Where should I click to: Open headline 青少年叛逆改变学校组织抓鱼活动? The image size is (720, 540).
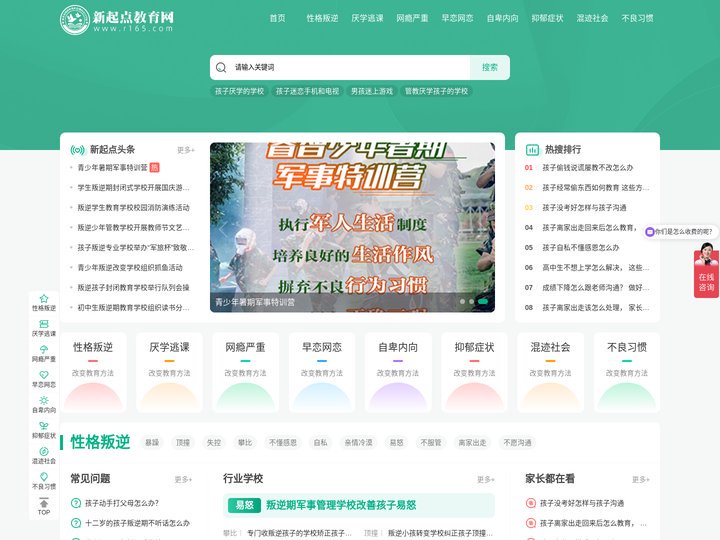click(130, 268)
